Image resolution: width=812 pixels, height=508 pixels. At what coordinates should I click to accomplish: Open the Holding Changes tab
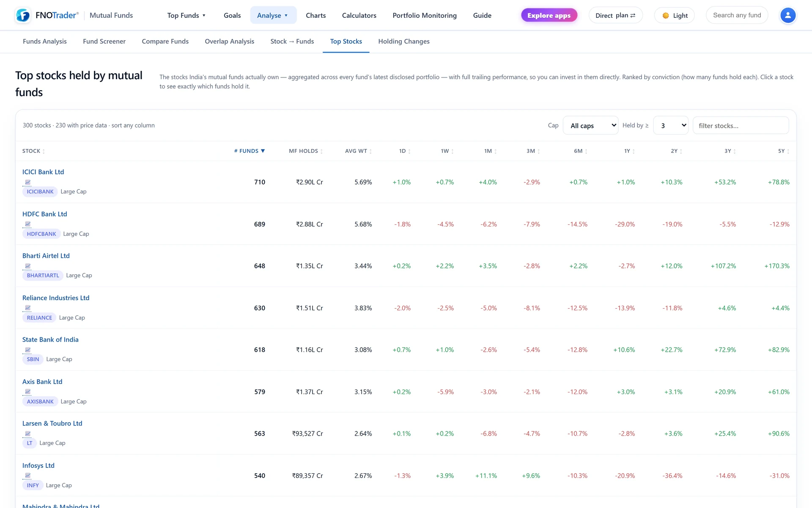(x=404, y=41)
